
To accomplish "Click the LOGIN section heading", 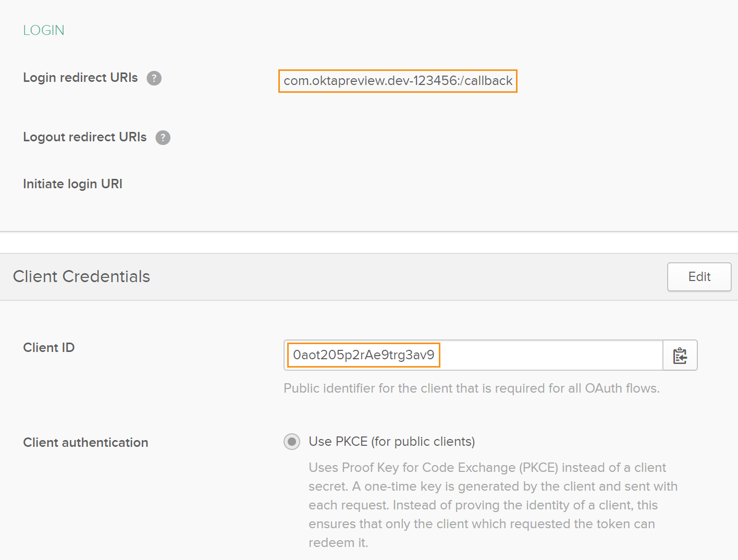I will 44,30.
